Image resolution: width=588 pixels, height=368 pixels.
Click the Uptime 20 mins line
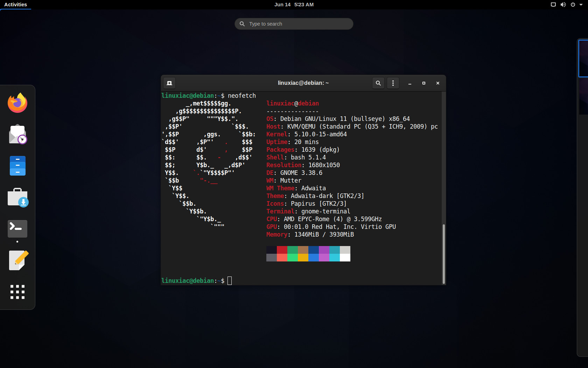293,142
